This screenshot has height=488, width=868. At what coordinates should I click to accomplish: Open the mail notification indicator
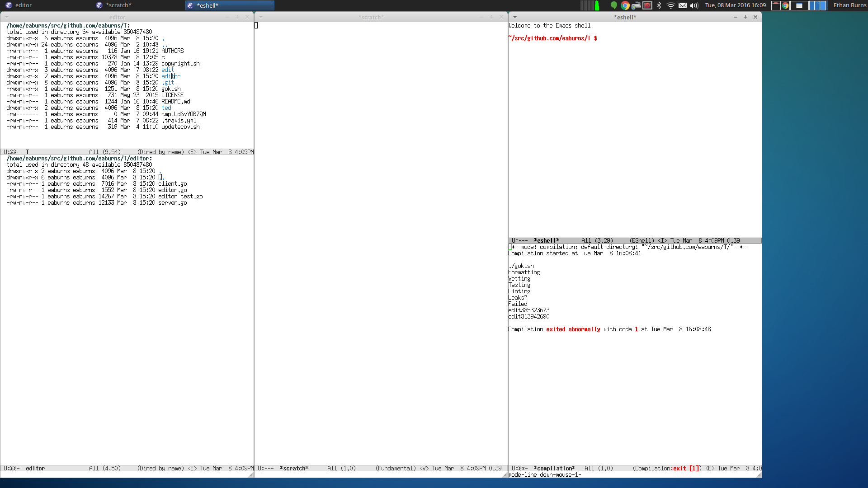683,5
